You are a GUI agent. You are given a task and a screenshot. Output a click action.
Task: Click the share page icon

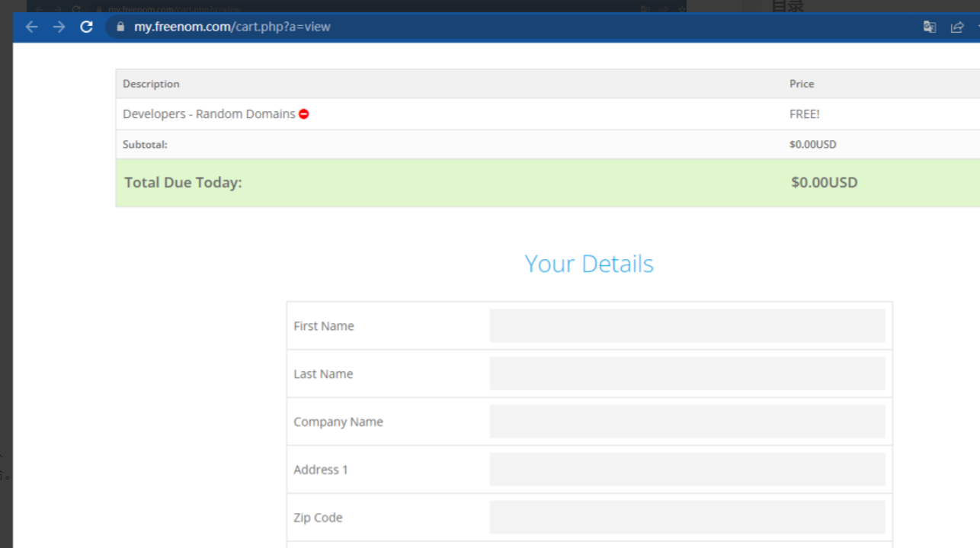point(957,27)
